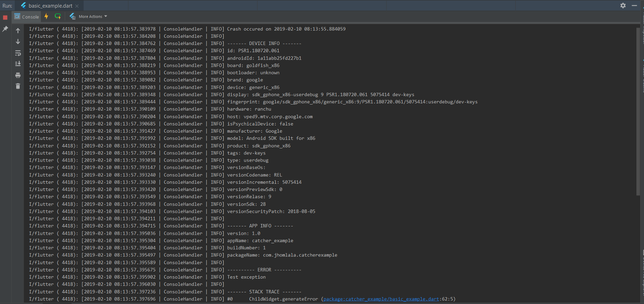Click the console vertical scrollbar
This screenshot has width=644, height=304.
click(x=638, y=111)
